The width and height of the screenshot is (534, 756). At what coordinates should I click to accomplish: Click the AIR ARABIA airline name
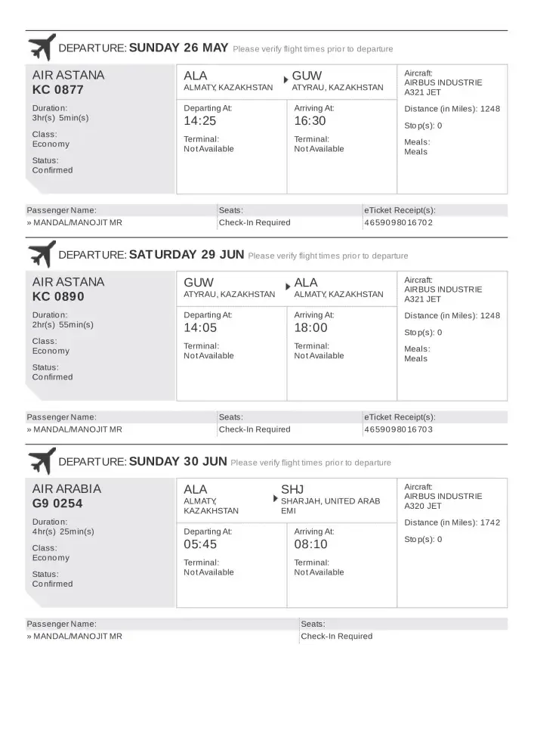(x=66, y=489)
